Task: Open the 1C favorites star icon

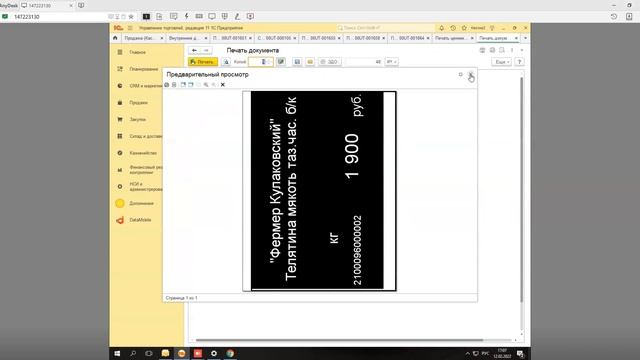Action: [464, 28]
